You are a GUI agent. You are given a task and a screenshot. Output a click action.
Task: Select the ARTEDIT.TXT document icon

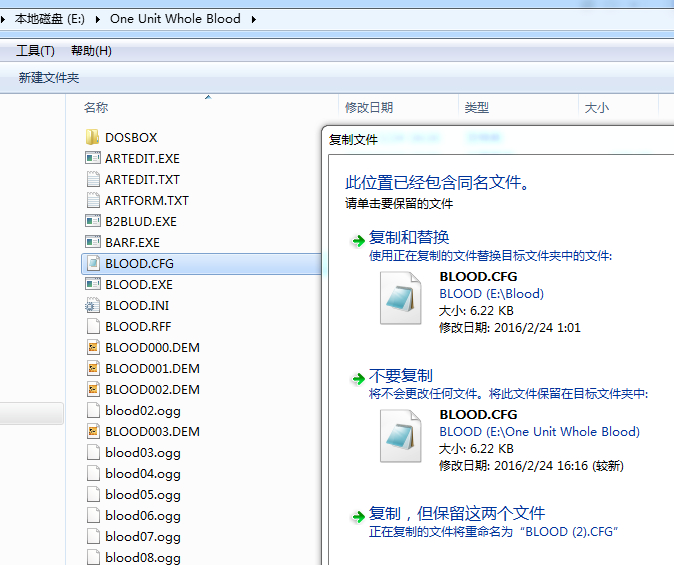[x=93, y=179]
